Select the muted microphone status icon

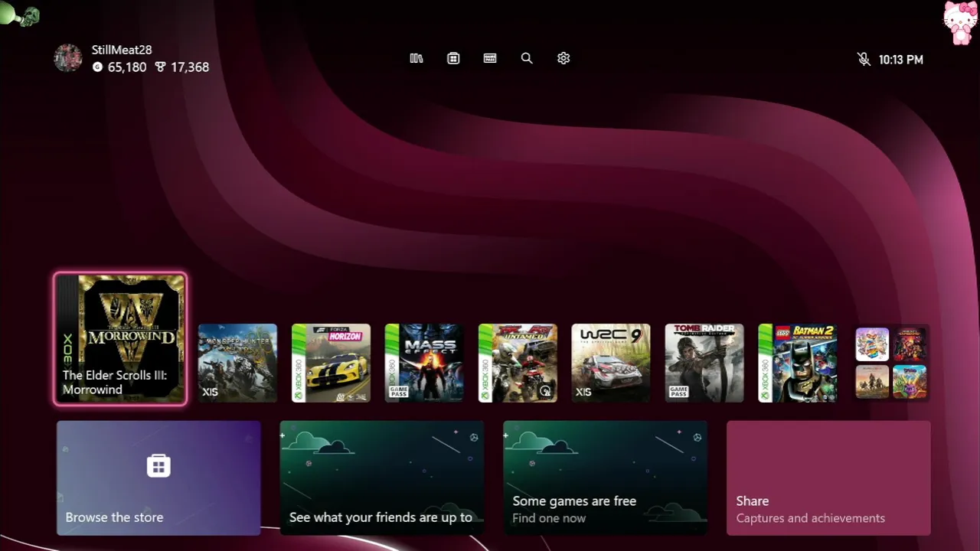pos(864,59)
